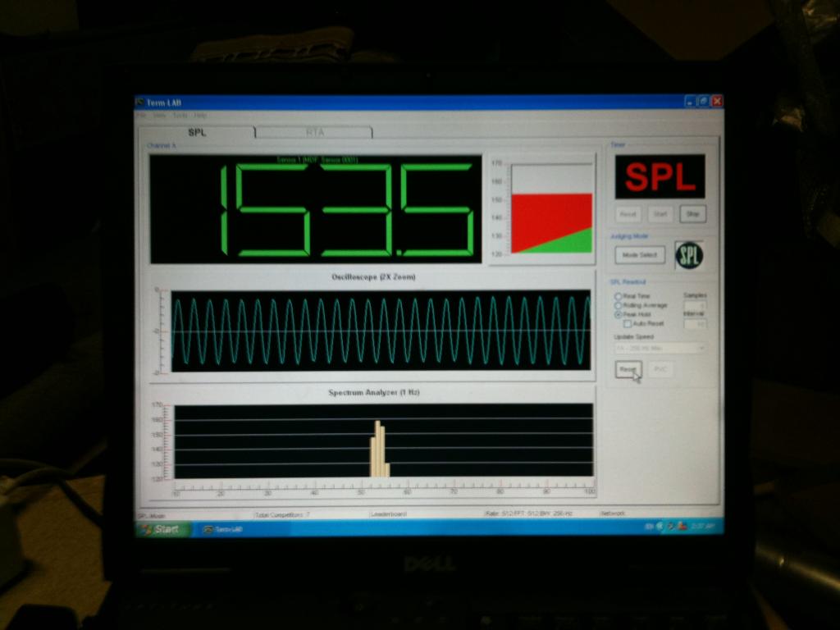Click the Term-LAB taskbar button
The width and height of the screenshot is (840, 630).
tap(225, 529)
